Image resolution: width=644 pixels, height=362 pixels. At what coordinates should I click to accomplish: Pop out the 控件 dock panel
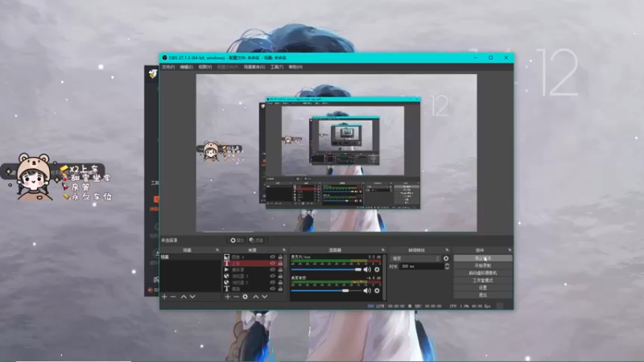pyautogui.click(x=510, y=250)
